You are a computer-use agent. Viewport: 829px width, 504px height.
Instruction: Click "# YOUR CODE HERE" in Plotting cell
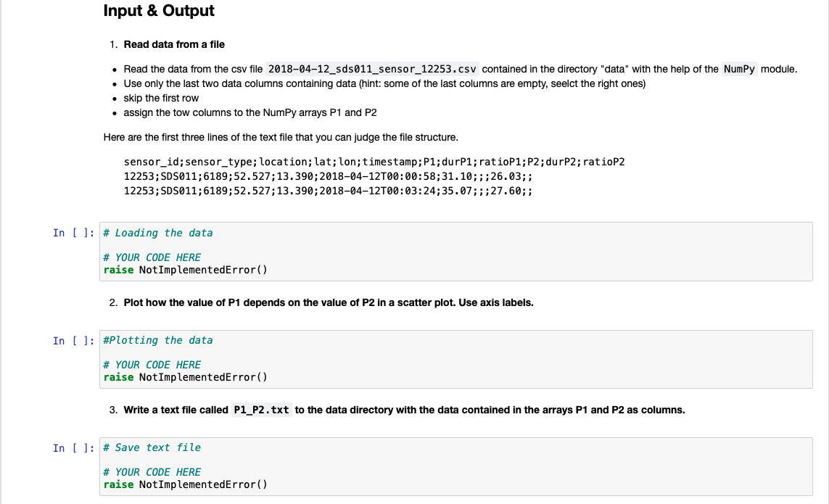(x=152, y=365)
